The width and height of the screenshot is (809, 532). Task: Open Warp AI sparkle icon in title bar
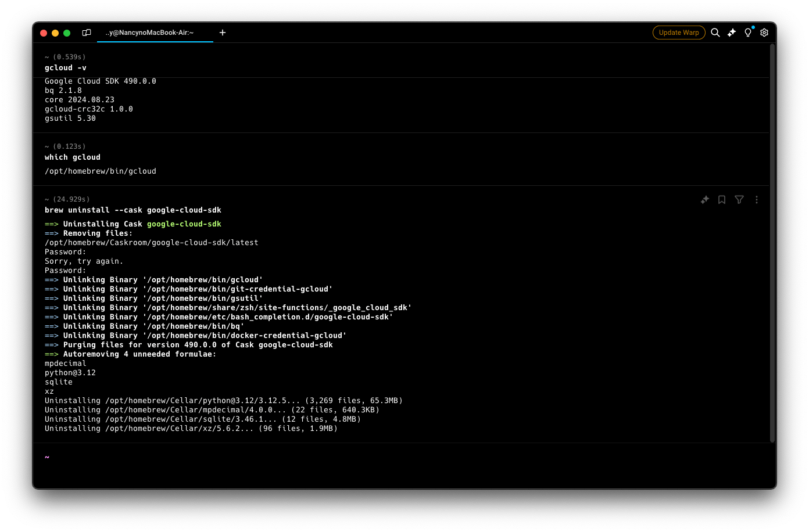pos(732,33)
